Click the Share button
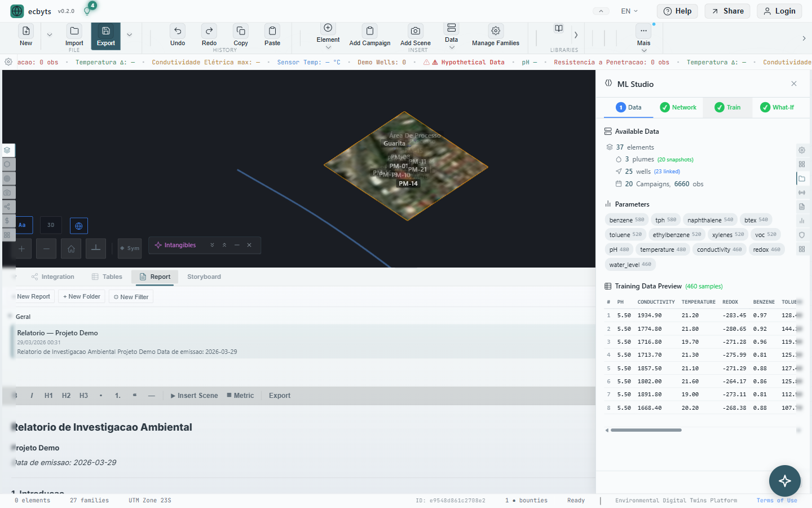 point(727,11)
